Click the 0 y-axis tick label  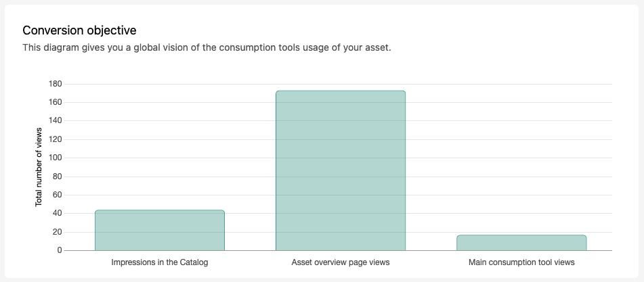60,250
